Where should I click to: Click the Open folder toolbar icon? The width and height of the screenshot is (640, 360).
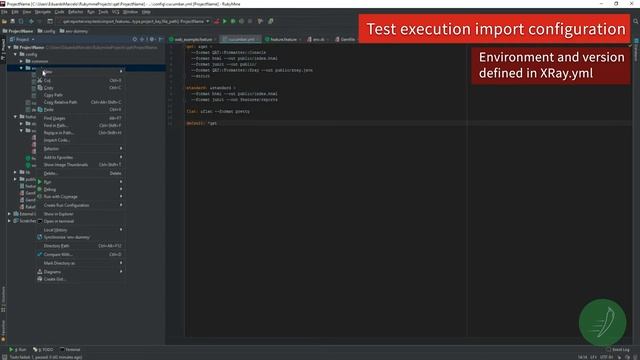click(x=4, y=21)
